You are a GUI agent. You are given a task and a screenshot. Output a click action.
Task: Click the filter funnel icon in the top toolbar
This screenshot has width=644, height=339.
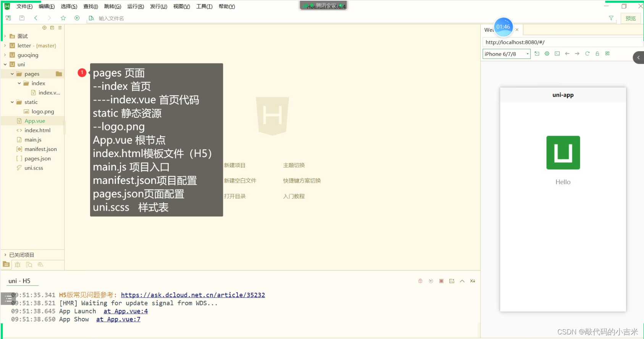pos(611,18)
